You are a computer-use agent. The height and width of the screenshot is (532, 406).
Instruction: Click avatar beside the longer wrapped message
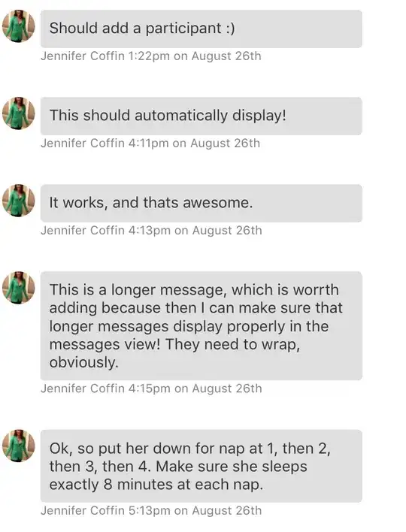coord(18,288)
